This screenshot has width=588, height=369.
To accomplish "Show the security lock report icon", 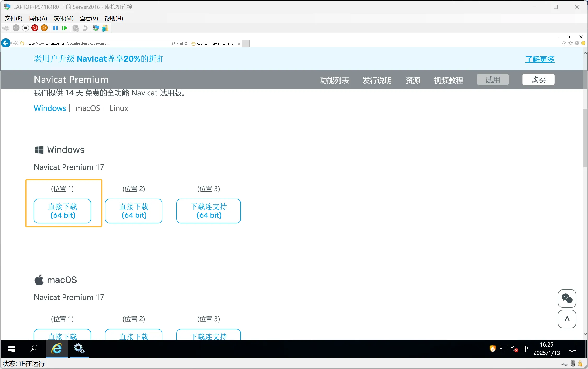I will click(182, 43).
